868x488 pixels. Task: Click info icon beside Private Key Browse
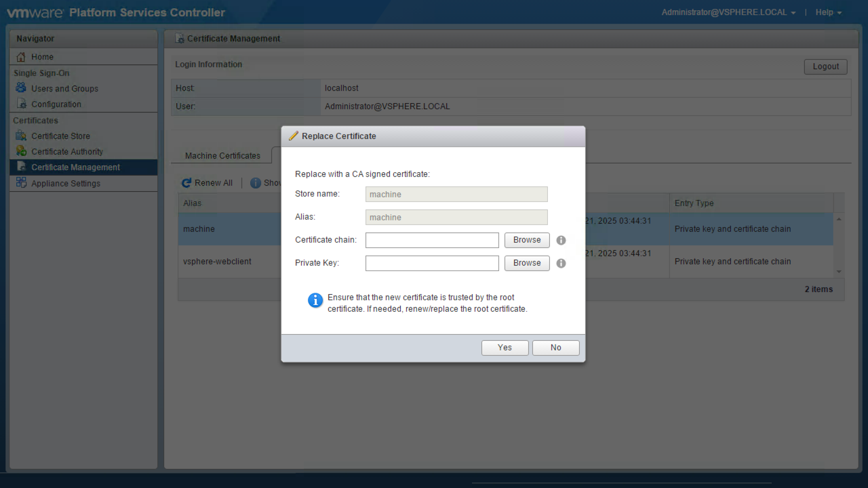[561, 263]
